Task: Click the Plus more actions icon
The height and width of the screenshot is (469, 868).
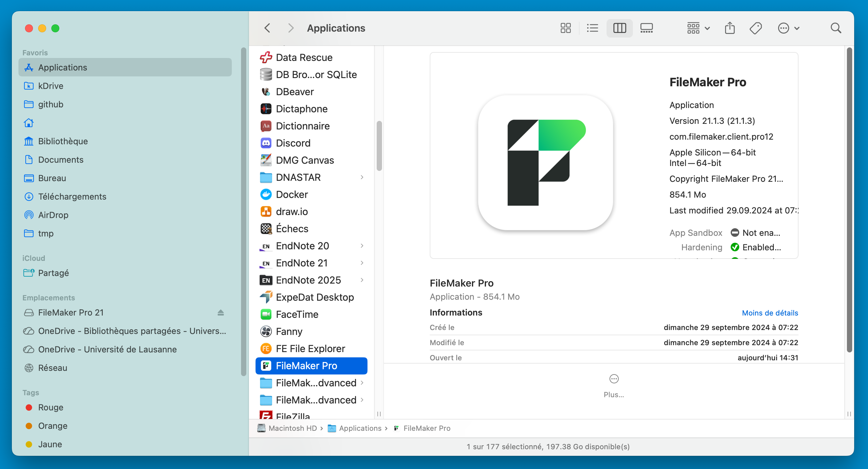Action: click(613, 379)
